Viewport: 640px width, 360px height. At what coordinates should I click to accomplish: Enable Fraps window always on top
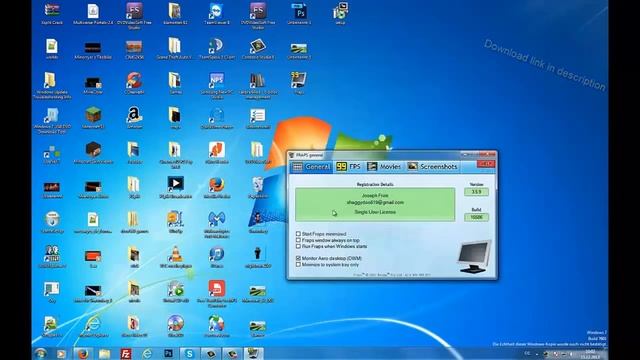point(298,240)
